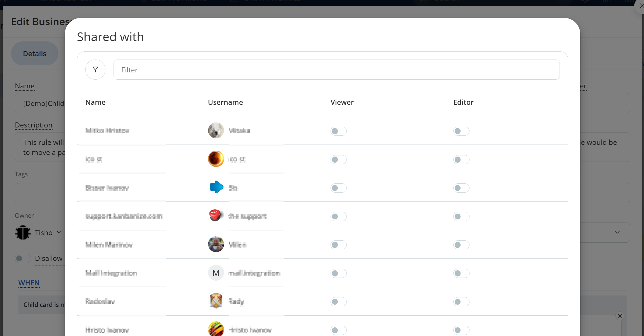The image size is (644, 336).
Task: Turn on Viewer toggle for Rady
Action: [338, 302]
